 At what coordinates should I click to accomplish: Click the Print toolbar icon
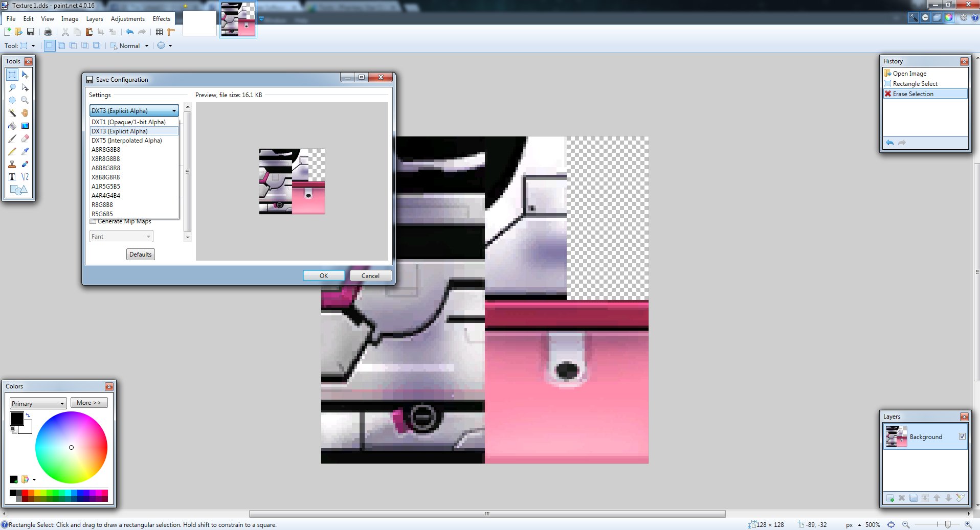[48, 32]
